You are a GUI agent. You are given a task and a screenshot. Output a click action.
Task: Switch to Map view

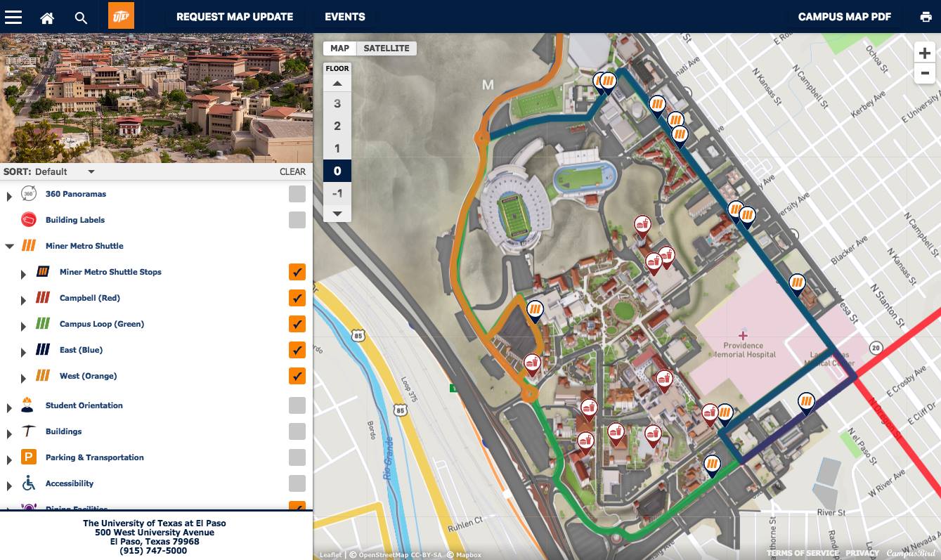pyautogui.click(x=339, y=48)
